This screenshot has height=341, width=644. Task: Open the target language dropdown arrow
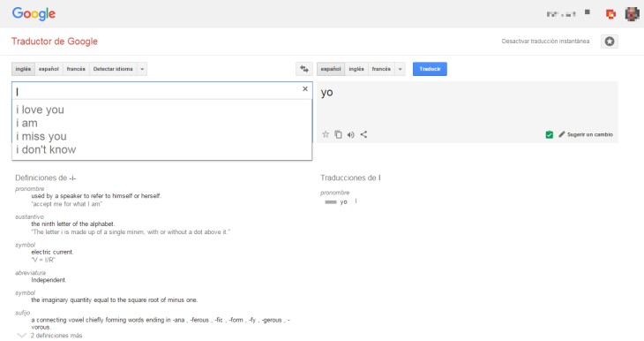(400, 69)
